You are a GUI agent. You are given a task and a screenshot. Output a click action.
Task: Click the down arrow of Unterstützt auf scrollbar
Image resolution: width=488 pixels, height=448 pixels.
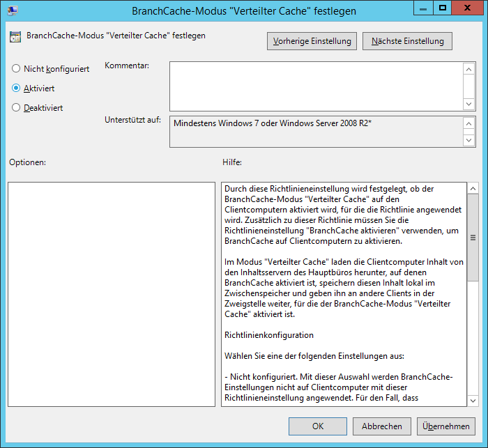[469, 140]
